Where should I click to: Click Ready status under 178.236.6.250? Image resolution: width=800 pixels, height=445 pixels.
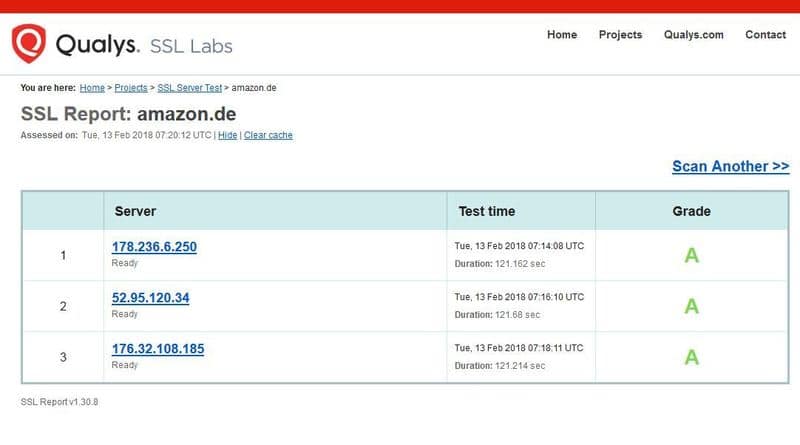(124, 263)
